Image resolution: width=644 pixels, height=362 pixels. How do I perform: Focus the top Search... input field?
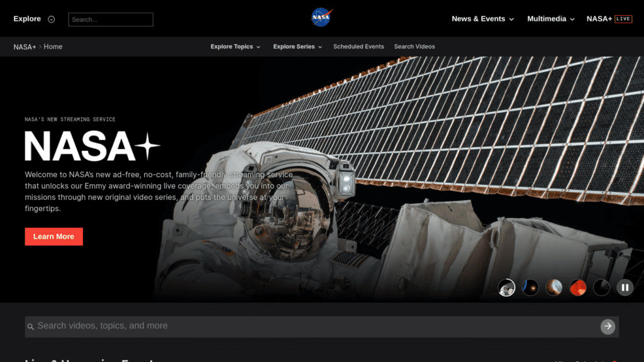111,19
